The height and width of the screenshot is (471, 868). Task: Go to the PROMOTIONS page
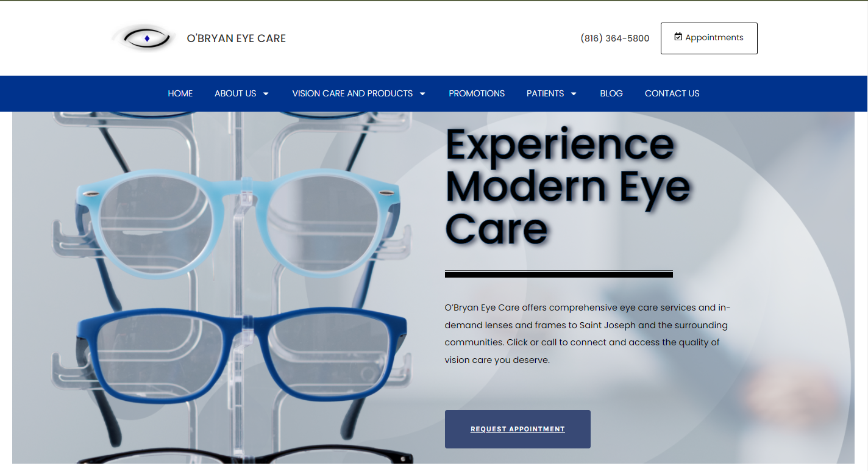pyautogui.click(x=477, y=93)
